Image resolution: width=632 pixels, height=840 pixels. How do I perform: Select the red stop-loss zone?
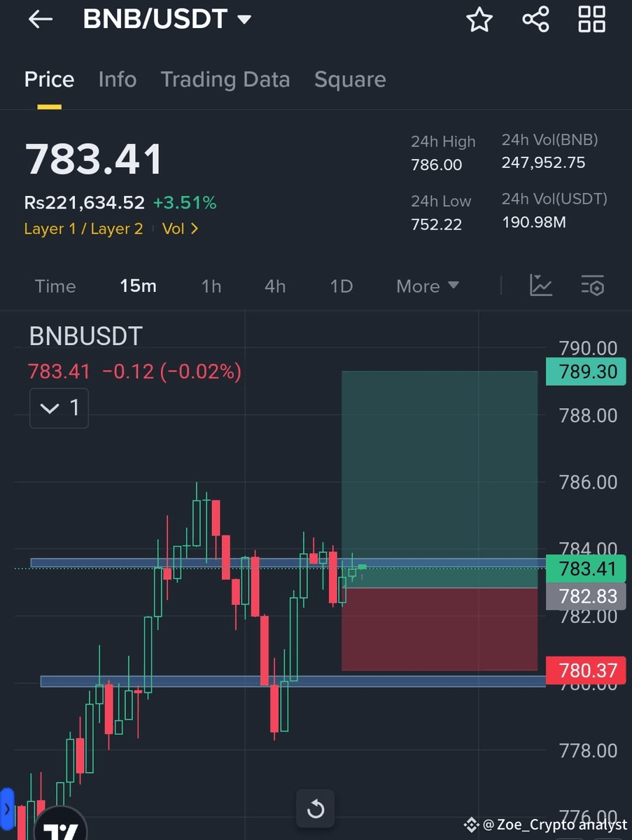tap(440, 629)
